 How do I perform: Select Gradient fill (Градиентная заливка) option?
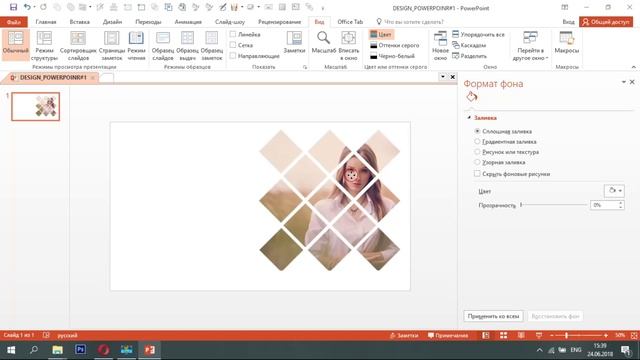pyautogui.click(x=477, y=141)
